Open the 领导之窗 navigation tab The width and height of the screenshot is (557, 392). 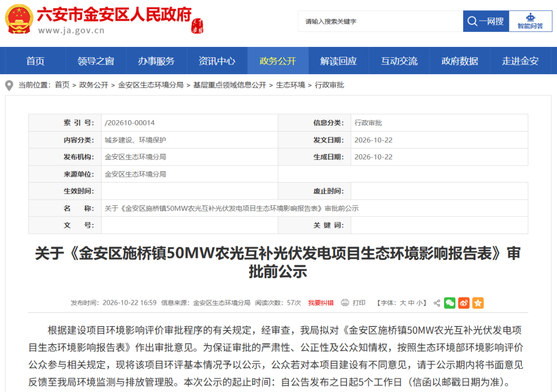pos(96,61)
